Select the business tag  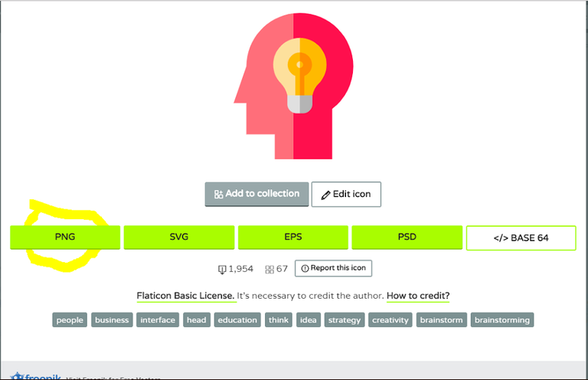[x=112, y=320]
